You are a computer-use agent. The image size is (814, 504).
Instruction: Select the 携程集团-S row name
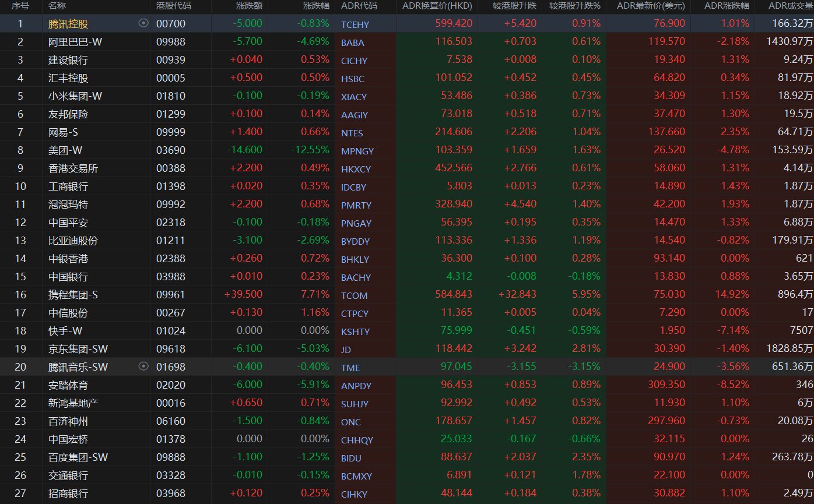73,295
